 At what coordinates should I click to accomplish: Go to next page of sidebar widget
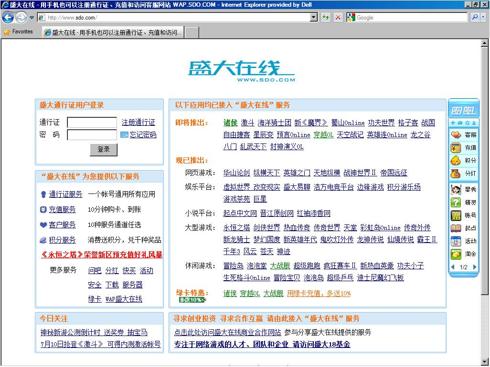[474, 267]
